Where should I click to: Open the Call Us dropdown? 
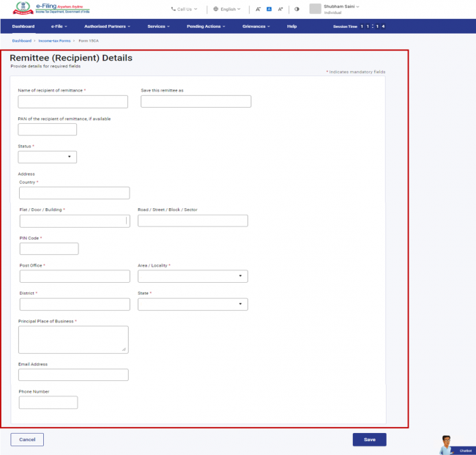[x=184, y=9]
